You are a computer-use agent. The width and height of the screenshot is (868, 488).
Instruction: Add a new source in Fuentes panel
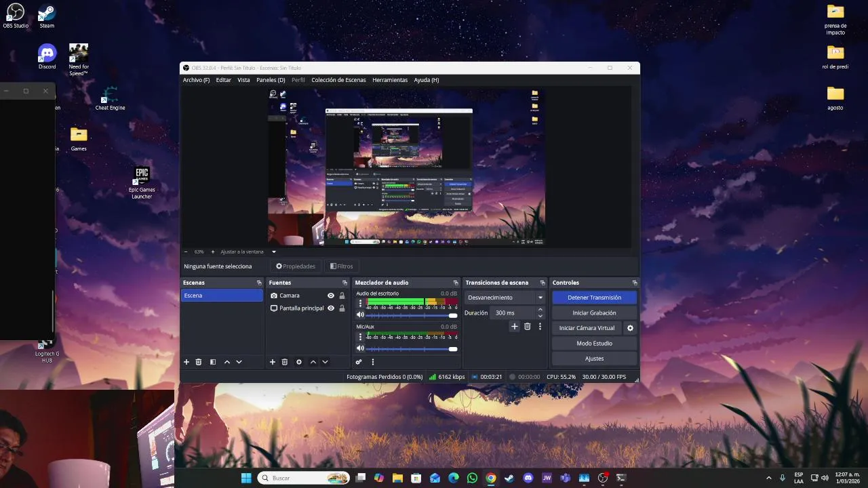pyautogui.click(x=273, y=362)
